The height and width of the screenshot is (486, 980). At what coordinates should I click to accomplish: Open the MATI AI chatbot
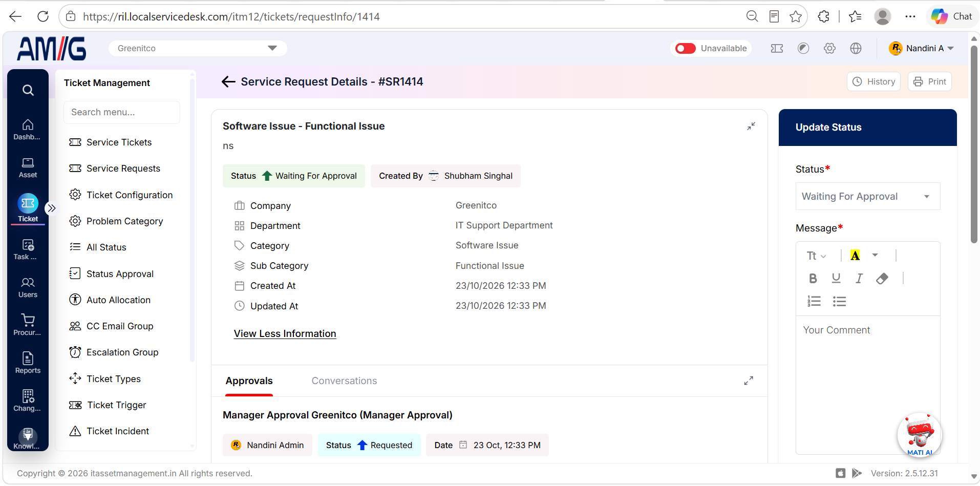point(920,435)
